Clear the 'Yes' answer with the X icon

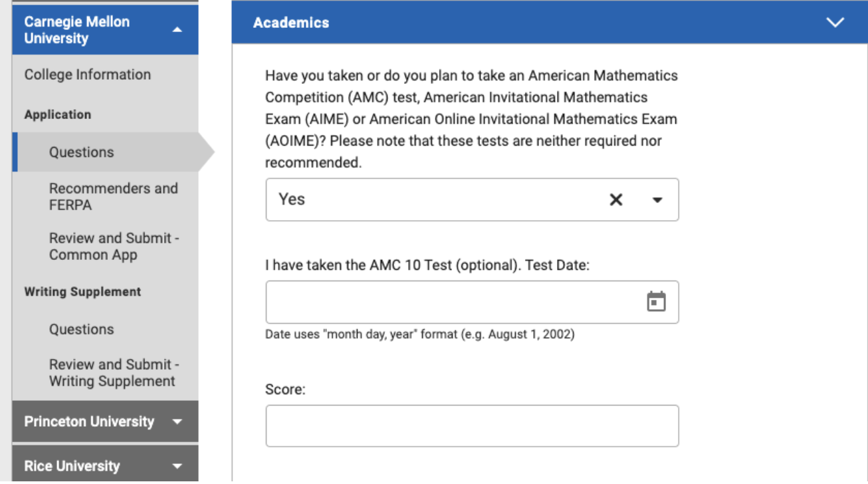pyautogui.click(x=615, y=199)
